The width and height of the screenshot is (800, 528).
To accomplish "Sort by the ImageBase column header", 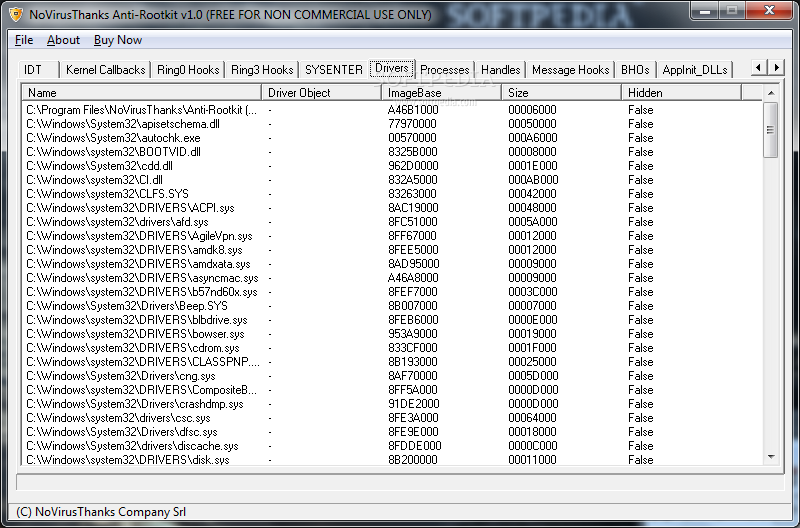I will click(442, 93).
